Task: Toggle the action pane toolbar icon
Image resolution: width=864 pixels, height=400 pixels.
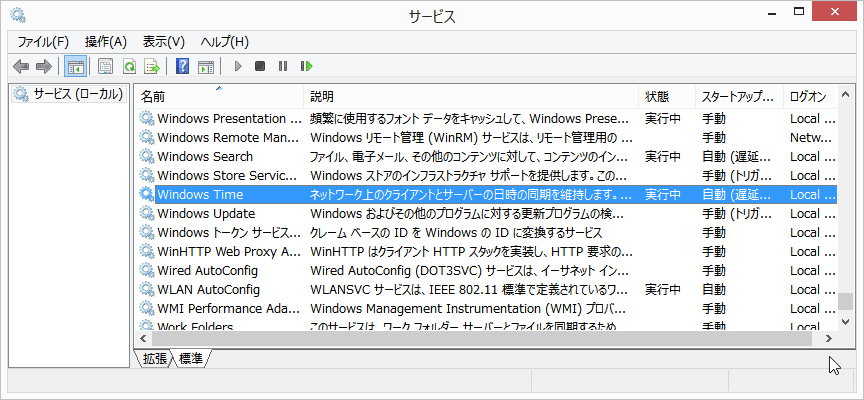Action: click(206, 67)
